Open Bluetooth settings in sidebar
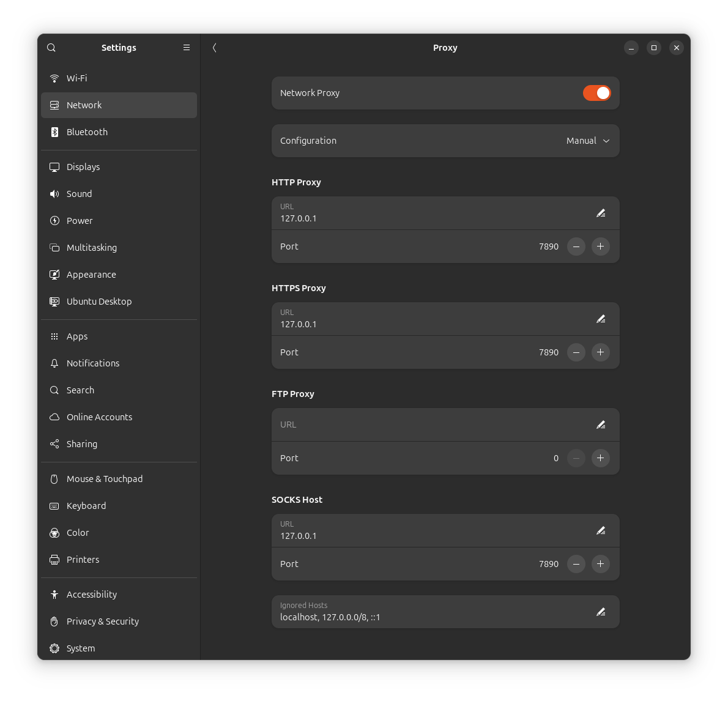 (87, 132)
